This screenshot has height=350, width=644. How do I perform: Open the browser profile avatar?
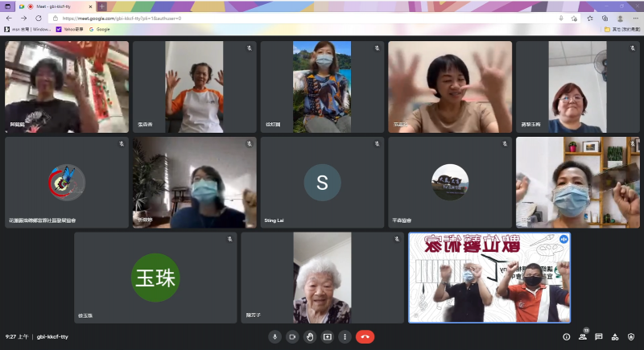pyautogui.click(x=620, y=19)
